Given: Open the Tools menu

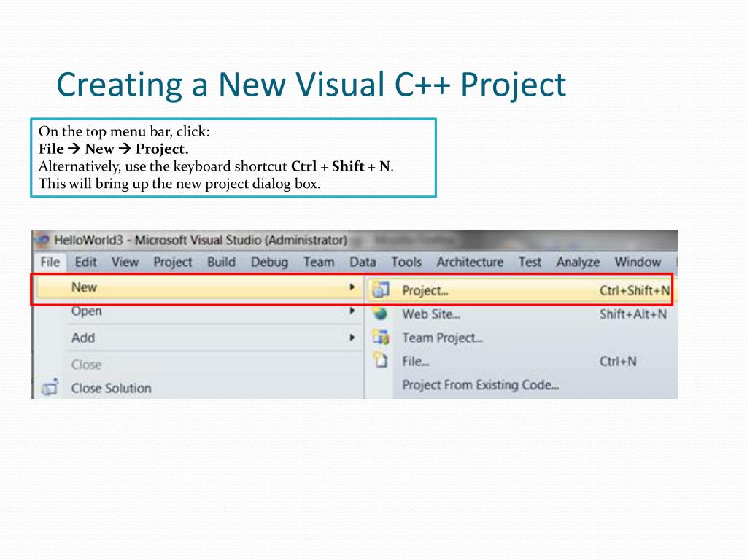Looking at the screenshot, I should [x=406, y=262].
